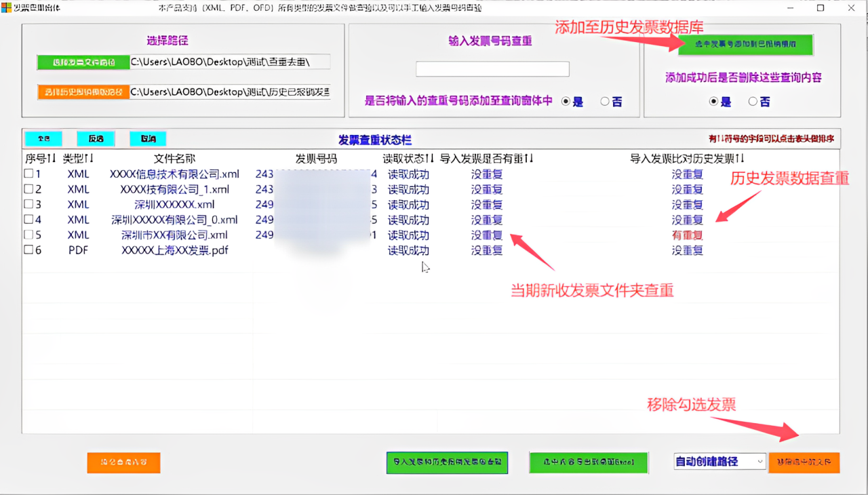Click the cyan 全选 select-all button
The height and width of the screenshot is (495, 868).
tap(43, 138)
